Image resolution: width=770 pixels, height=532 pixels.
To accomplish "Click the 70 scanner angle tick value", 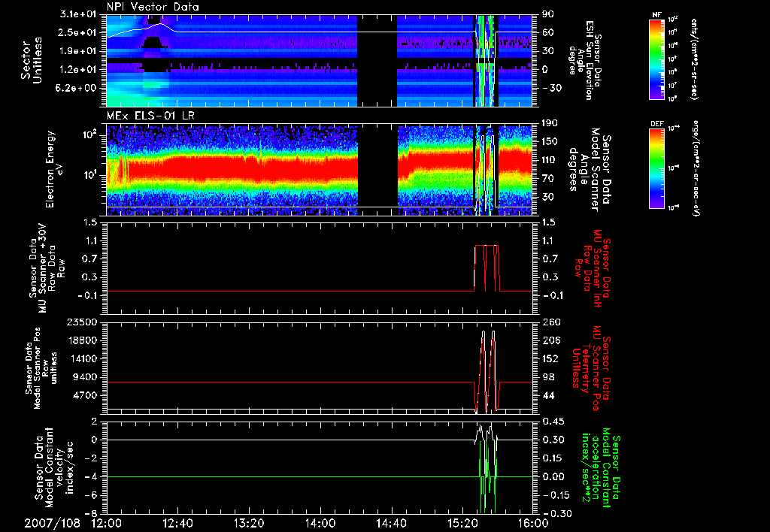I will click(x=547, y=178).
